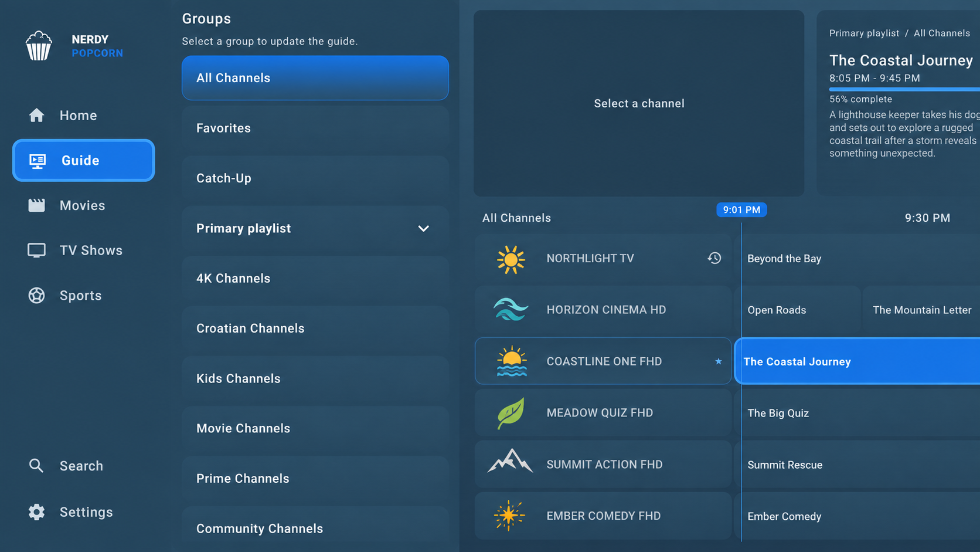This screenshot has width=980, height=552.
Task: Select the Prime Channels group
Action: (315, 479)
